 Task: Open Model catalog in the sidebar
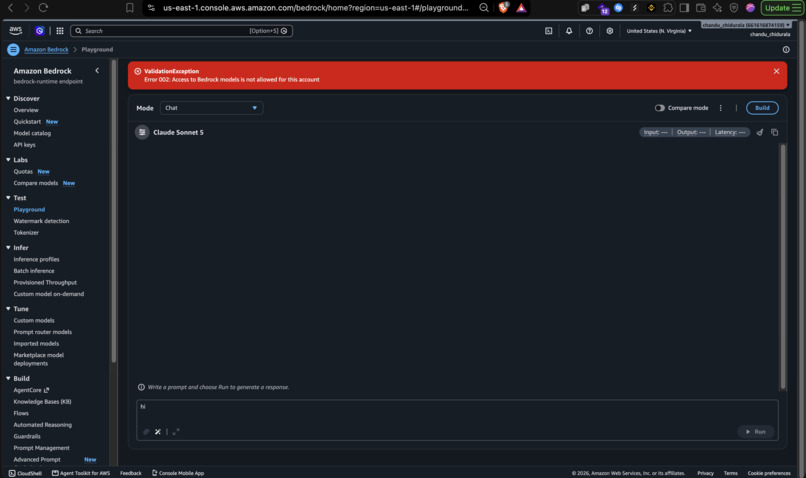(x=32, y=133)
